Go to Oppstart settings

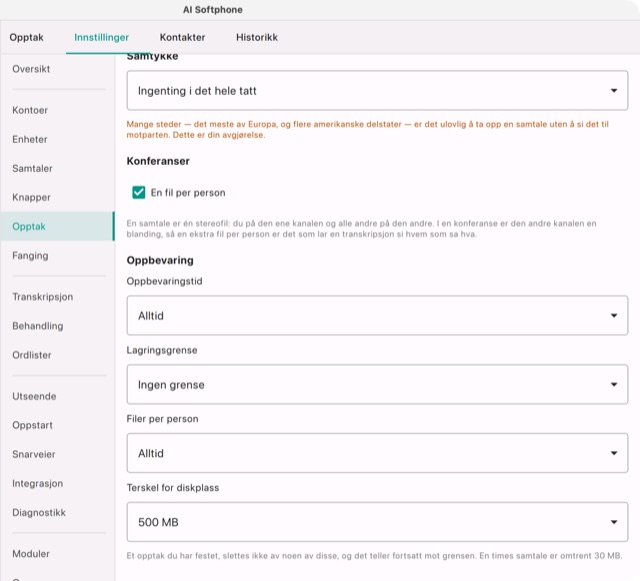(58, 425)
